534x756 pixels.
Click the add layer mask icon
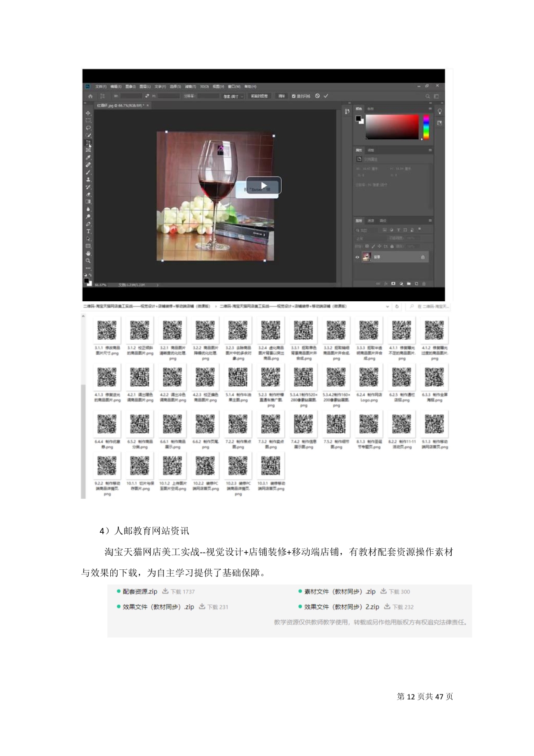point(393,284)
